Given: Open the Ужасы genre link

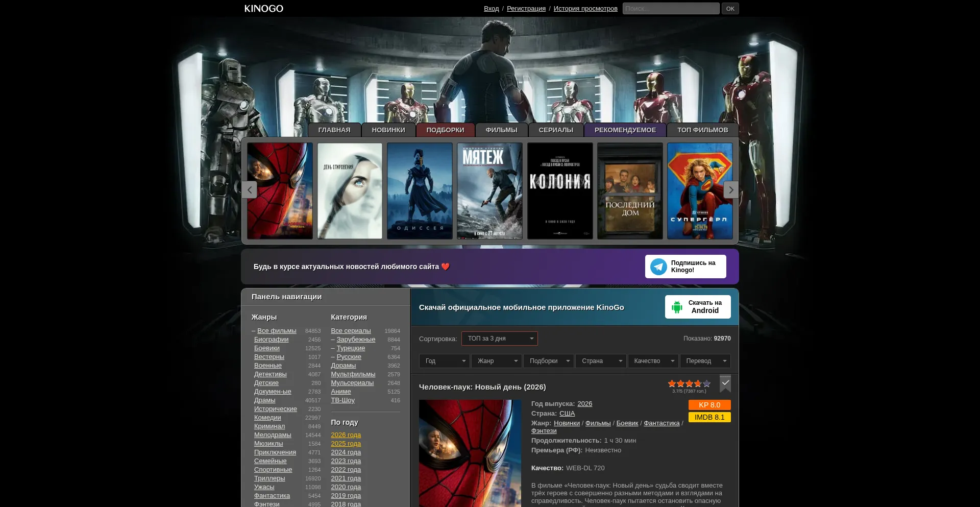Looking at the screenshot, I should click(x=264, y=487).
